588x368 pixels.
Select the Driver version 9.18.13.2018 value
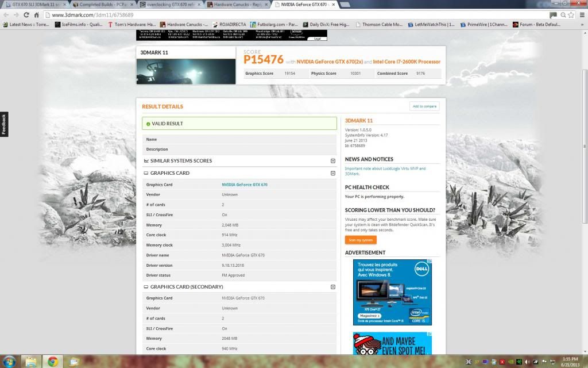click(x=233, y=266)
